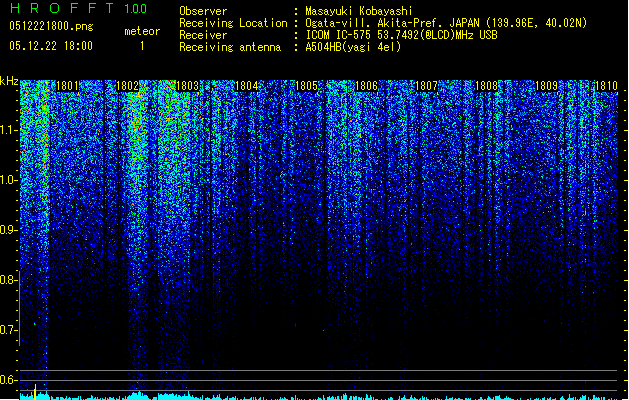Click the Receiver label

point(203,35)
